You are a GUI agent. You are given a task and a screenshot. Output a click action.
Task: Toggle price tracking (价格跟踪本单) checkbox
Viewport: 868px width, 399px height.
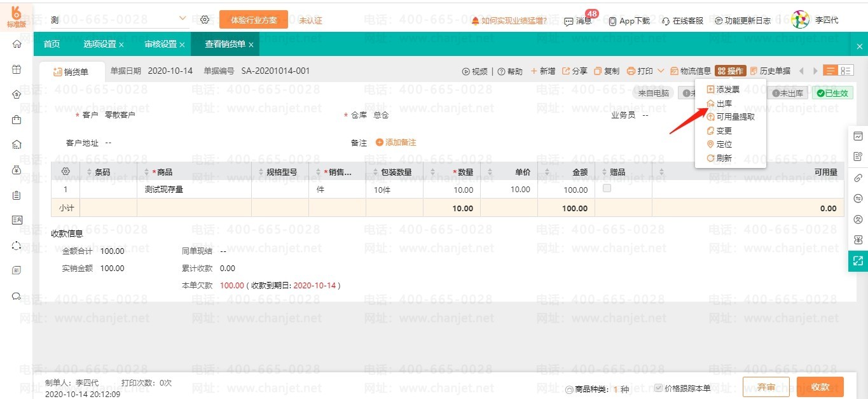(x=659, y=388)
